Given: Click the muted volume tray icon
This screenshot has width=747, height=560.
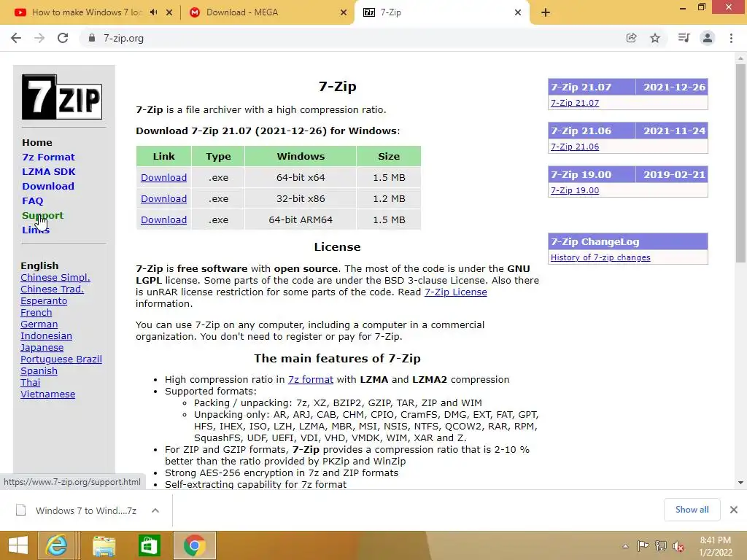Looking at the screenshot, I should 678,546.
